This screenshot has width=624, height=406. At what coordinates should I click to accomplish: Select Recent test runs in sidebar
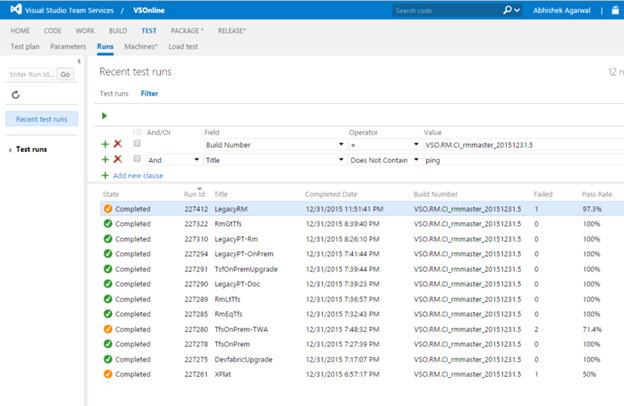tap(41, 119)
